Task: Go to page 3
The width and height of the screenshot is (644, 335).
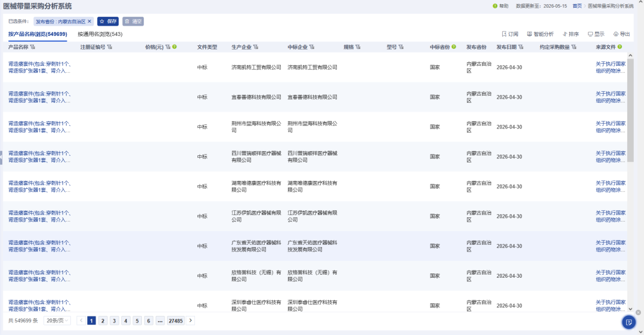Action: click(x=114, y=321)
